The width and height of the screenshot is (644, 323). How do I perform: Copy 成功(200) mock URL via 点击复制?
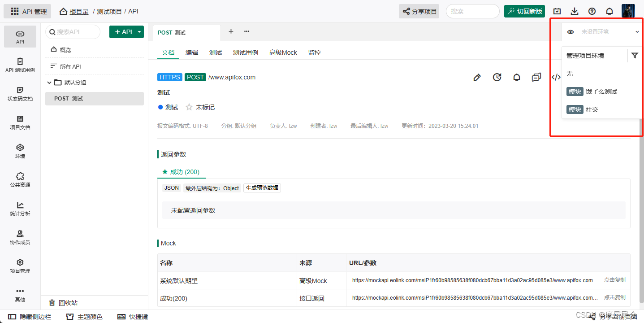(614, 297)
